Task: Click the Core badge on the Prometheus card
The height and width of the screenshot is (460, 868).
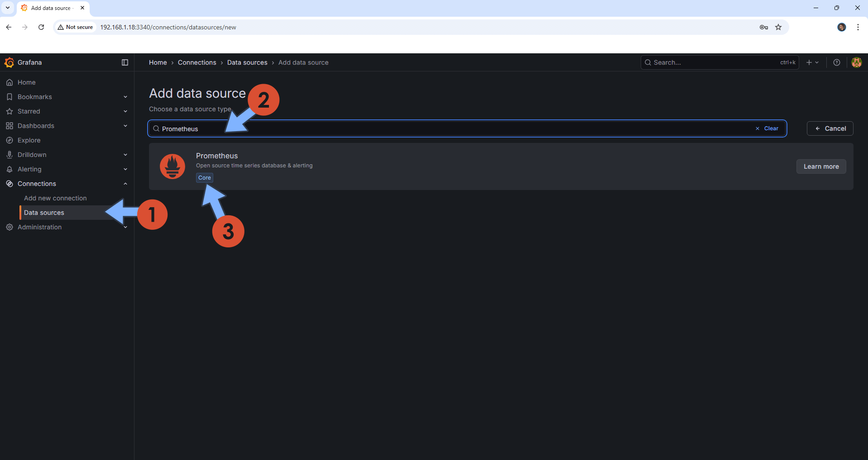Action: tap(204, 177)
